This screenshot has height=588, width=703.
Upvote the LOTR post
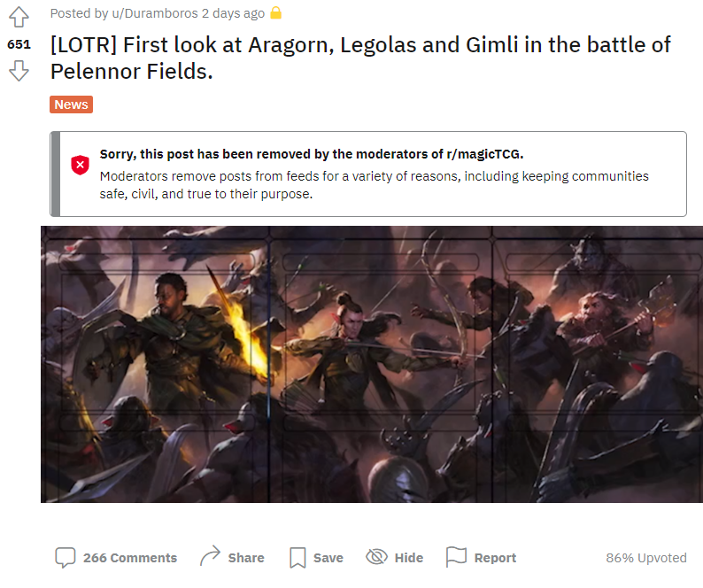(x=19, y=18)
